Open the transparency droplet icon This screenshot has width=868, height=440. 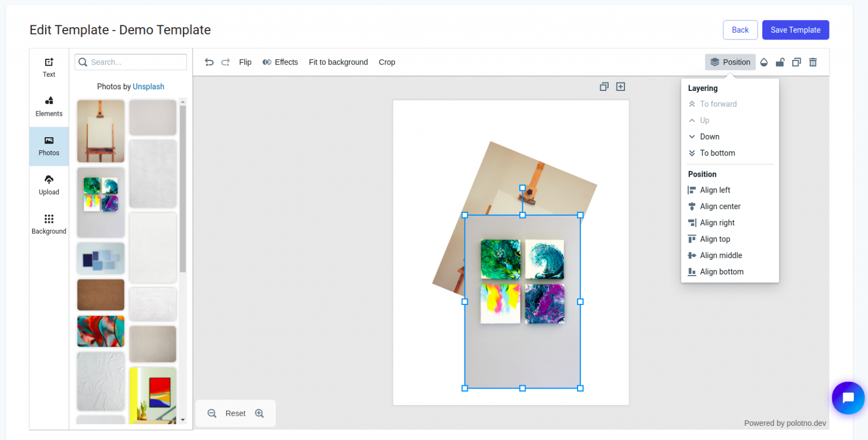(764, 62)
